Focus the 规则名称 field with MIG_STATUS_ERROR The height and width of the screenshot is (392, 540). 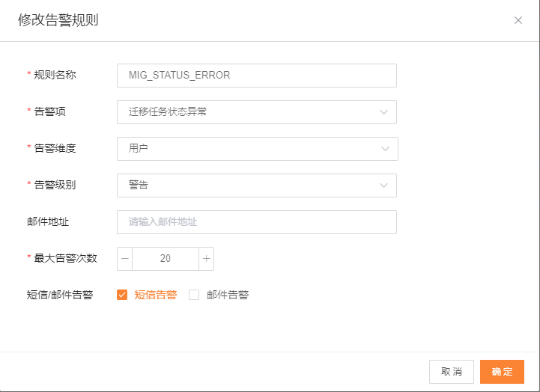[256, 76]
